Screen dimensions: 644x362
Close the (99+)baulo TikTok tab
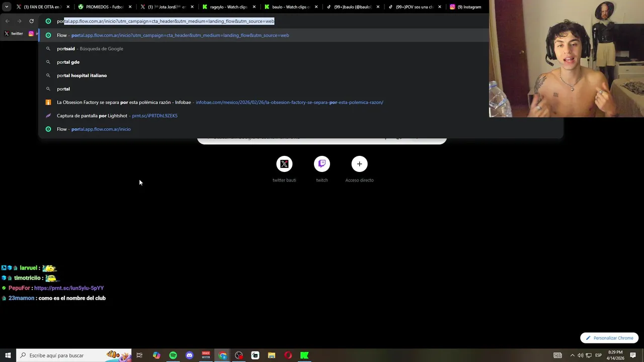(378, 7)
